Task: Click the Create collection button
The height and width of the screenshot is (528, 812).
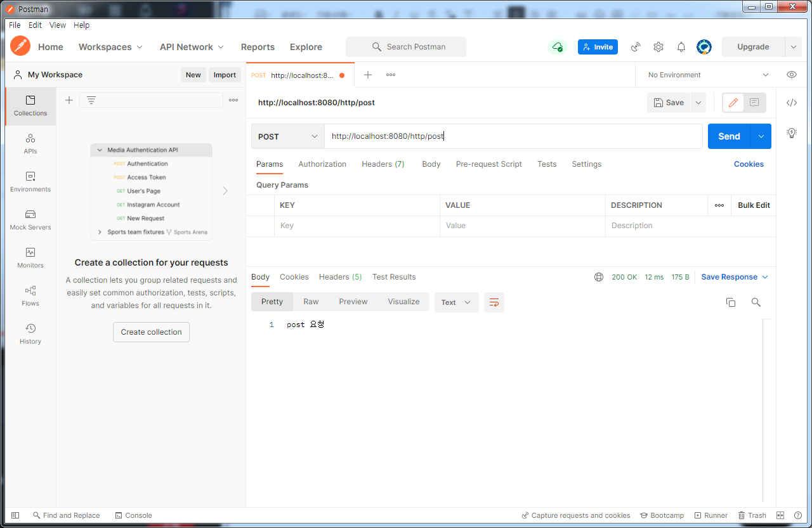Action: [x=151, y=332]
